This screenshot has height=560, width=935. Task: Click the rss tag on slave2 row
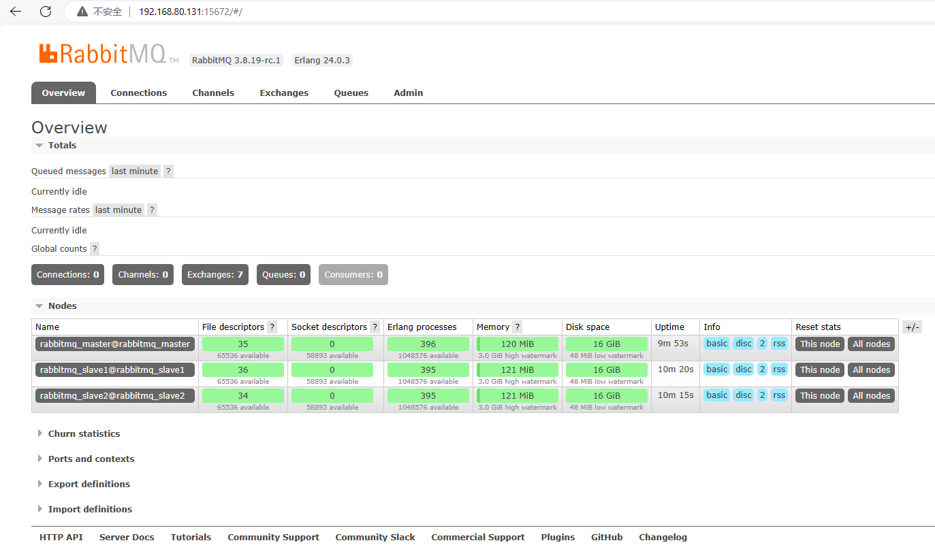pos(779,395)
